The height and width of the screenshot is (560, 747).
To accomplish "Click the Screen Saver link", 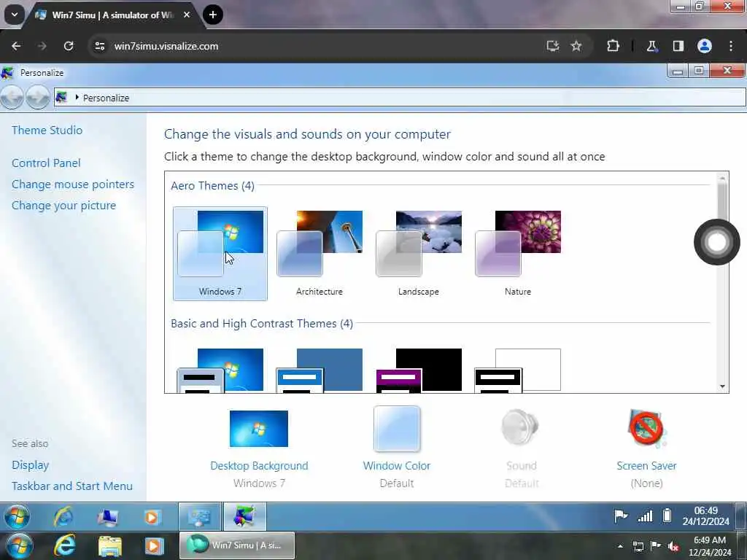I will 646,466.
